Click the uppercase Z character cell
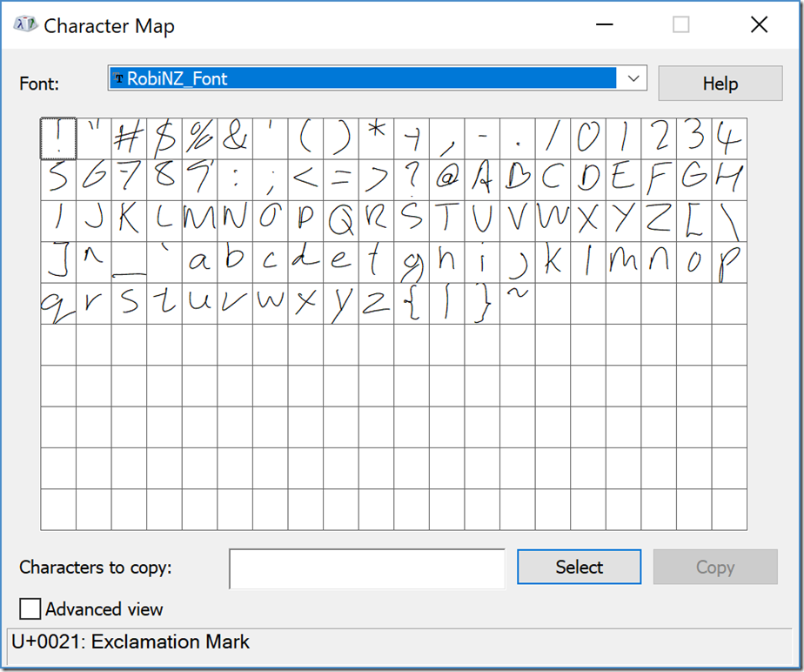804x672 pixels. pos(659,221)
